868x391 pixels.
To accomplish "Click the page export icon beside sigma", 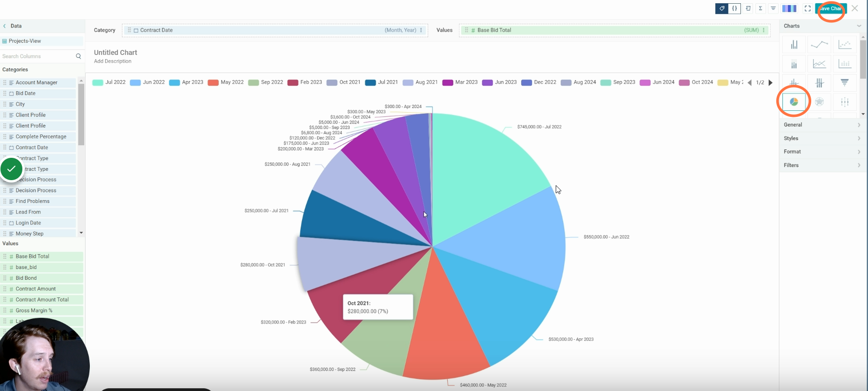I will [x=748, y=8].
